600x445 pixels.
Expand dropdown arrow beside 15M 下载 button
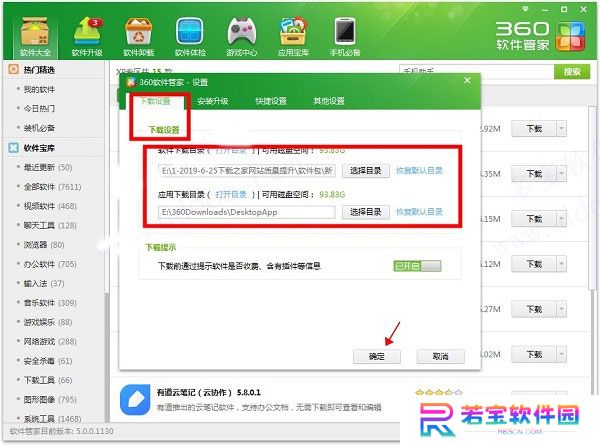tap(561, 219)
